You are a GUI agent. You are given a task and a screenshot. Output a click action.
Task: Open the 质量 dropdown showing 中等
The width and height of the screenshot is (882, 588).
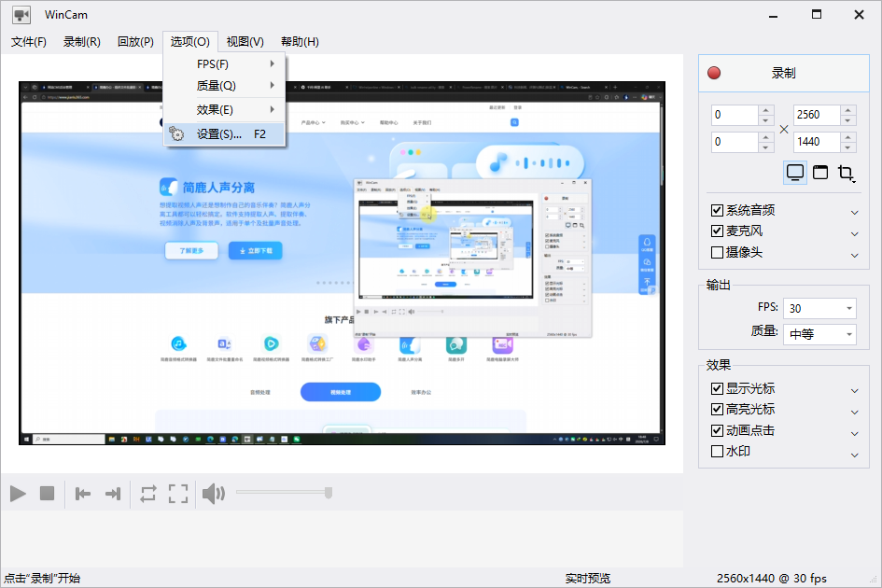[819, 334]
